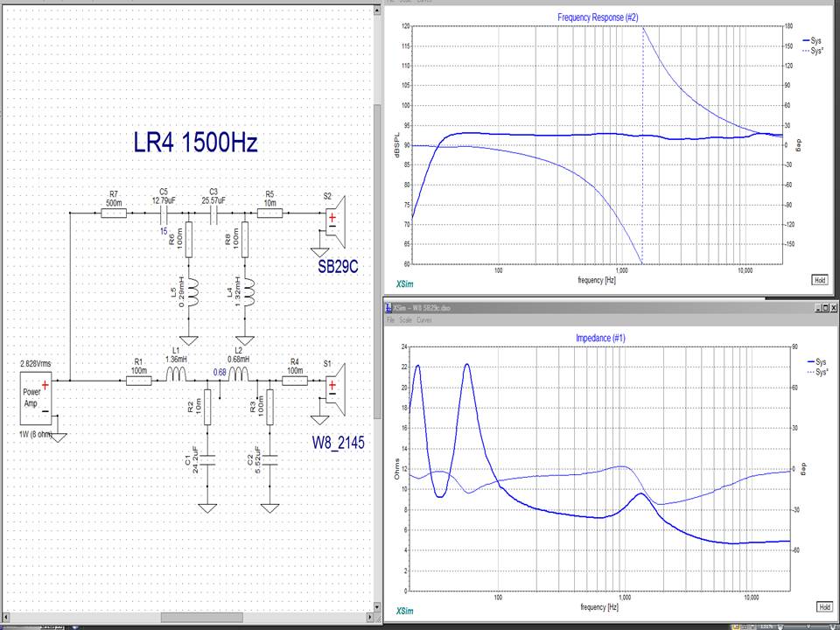The height and width of the screenshot is (630, 840).
Task: Click Sys legend entry in Frequency Response graph
Action: (812, 41)
